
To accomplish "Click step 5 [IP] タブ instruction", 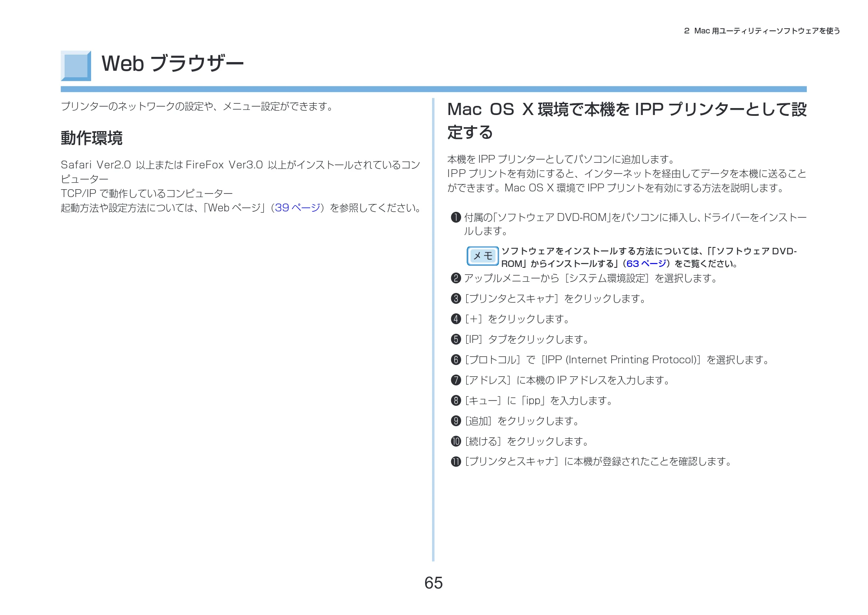I will pos(527,339).
